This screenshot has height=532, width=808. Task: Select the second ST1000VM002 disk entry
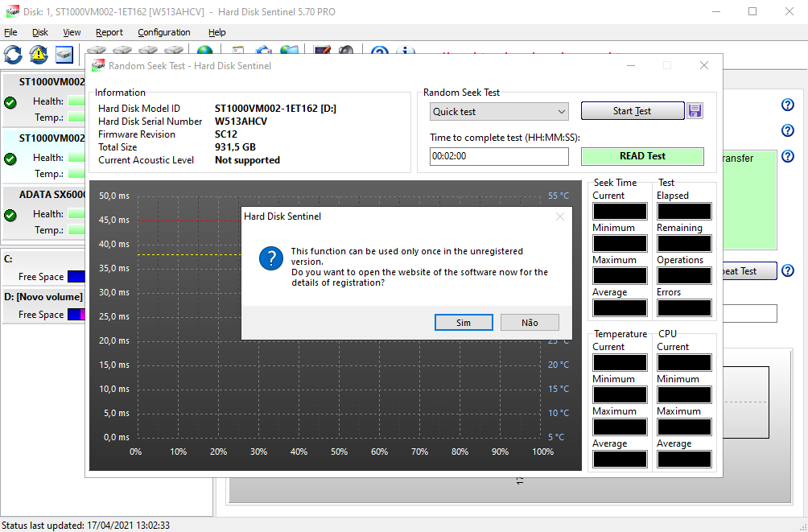point(43,156)
